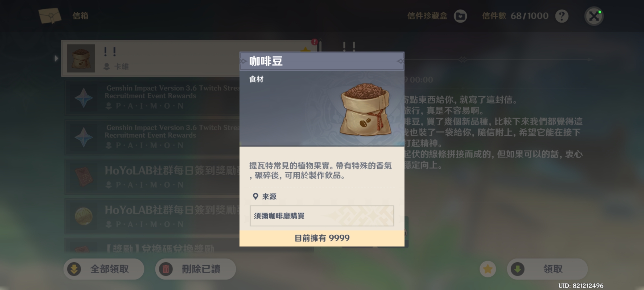Click the 須彌咖啡廳購買 source entry

pyautogui.click(x=322, y=216)
